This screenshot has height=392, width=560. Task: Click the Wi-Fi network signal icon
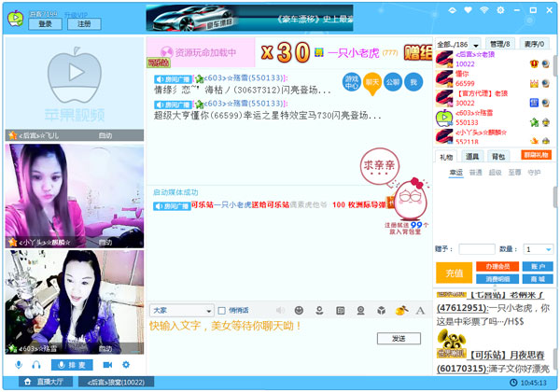point(483,10)
